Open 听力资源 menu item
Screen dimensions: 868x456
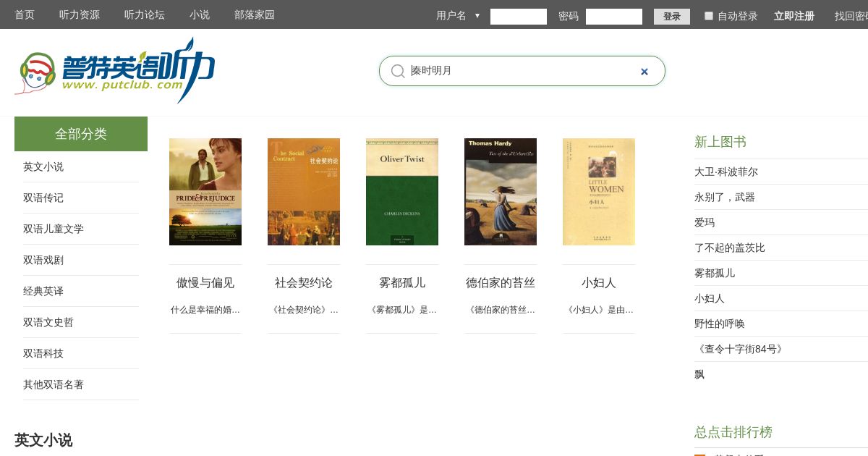click(x=80, y=14)
